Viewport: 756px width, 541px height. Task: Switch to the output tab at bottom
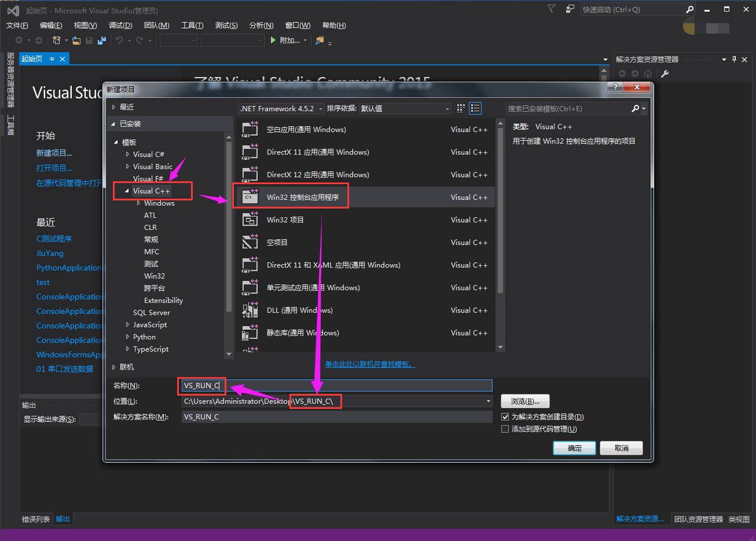click(x=63, y=519)
